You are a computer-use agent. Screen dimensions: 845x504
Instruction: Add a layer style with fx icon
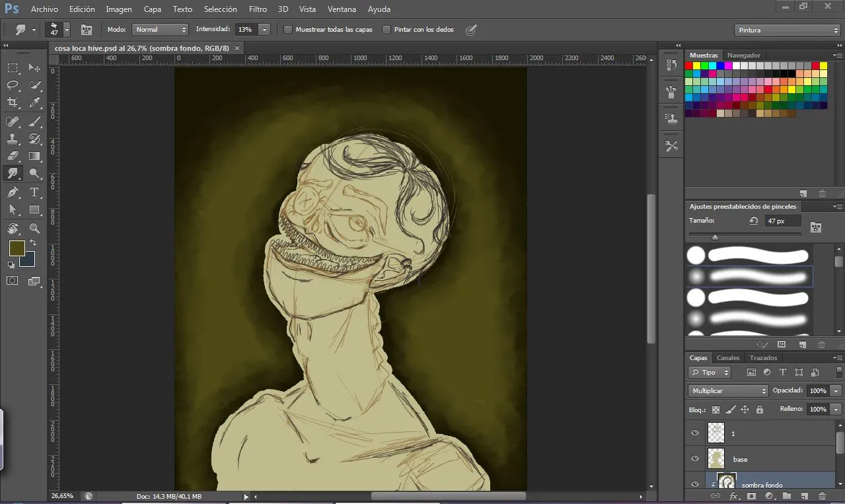click(x=733, y=496)
